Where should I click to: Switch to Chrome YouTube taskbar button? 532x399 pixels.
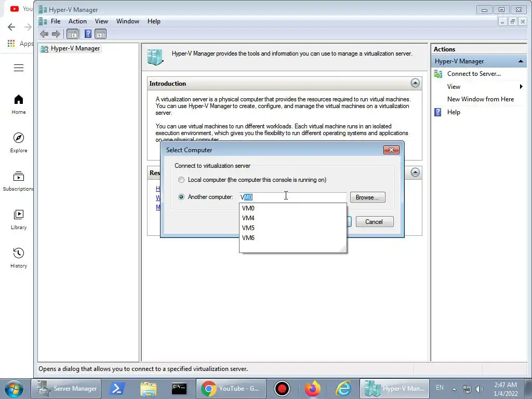230,389
